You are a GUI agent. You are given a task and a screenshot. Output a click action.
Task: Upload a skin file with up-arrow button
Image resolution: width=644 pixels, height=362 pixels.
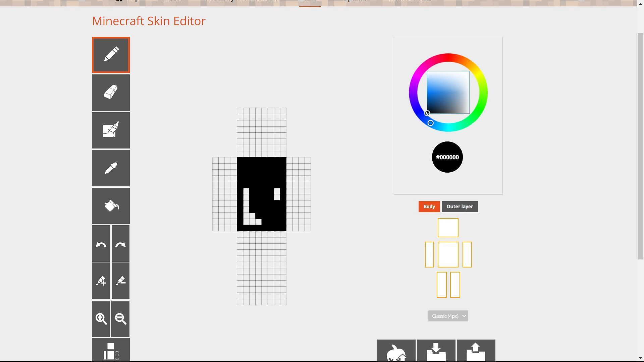tap(476, 351)
